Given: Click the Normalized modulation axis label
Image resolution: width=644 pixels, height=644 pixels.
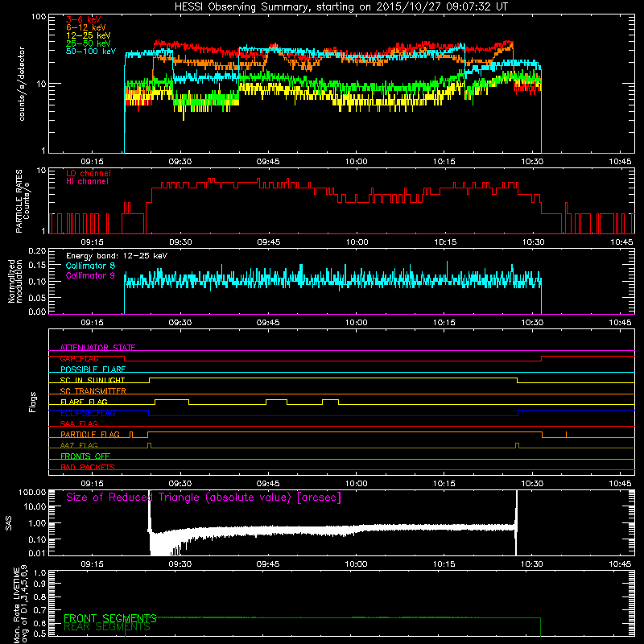Looking at the screenshot, I should point(14,281).
